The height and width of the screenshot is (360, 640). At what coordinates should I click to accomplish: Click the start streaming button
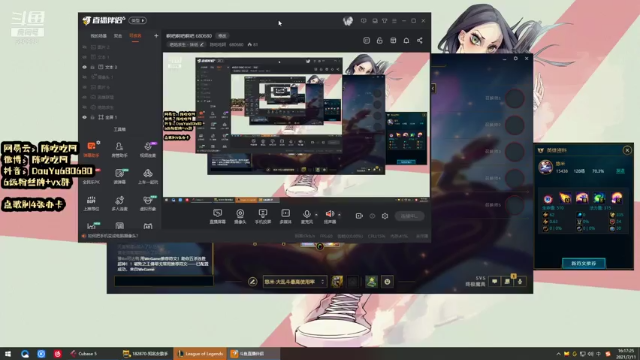point(409,216)
